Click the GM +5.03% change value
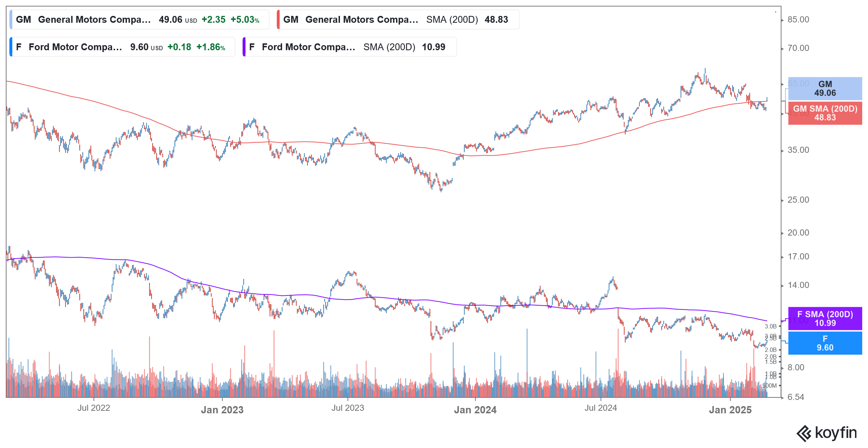The image size is (868, 448). 245,20
